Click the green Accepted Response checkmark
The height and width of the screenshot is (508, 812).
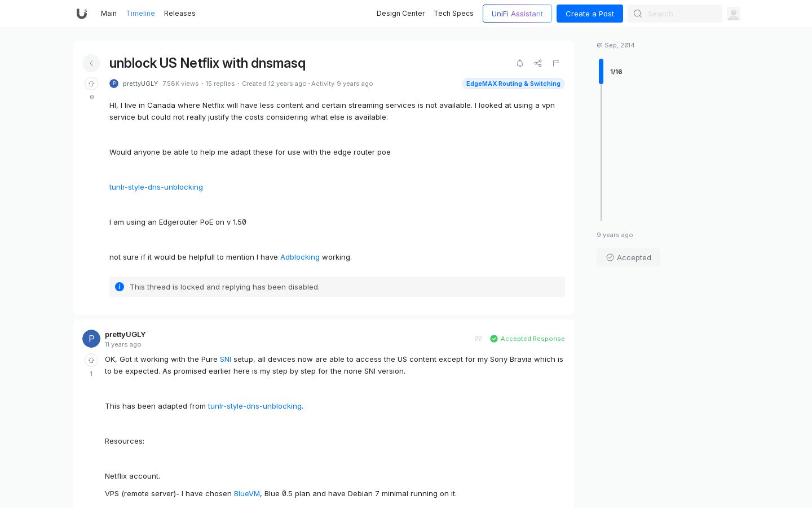[x=494, y=339]
